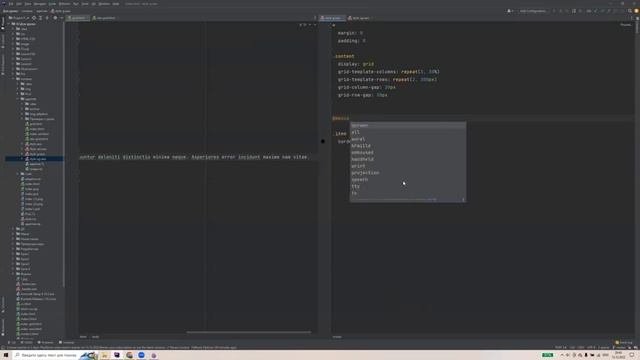Pick 'aural' in the completion list

point(407,139)
